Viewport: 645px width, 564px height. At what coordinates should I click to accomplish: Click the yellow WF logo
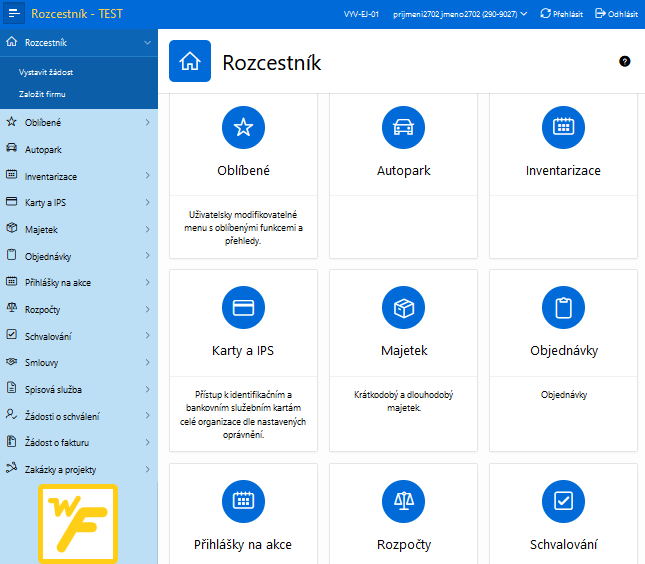[78, 523]
